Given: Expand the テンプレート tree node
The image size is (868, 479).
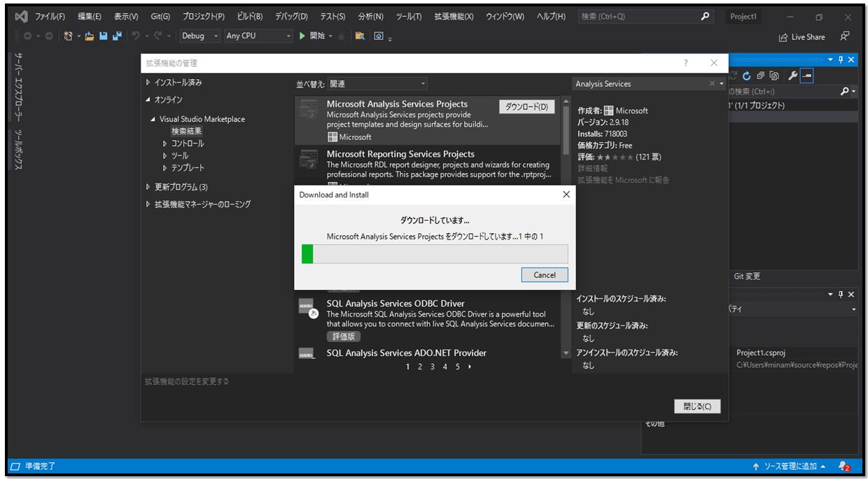Looking at the screenshot, I should tap(165, 168).
